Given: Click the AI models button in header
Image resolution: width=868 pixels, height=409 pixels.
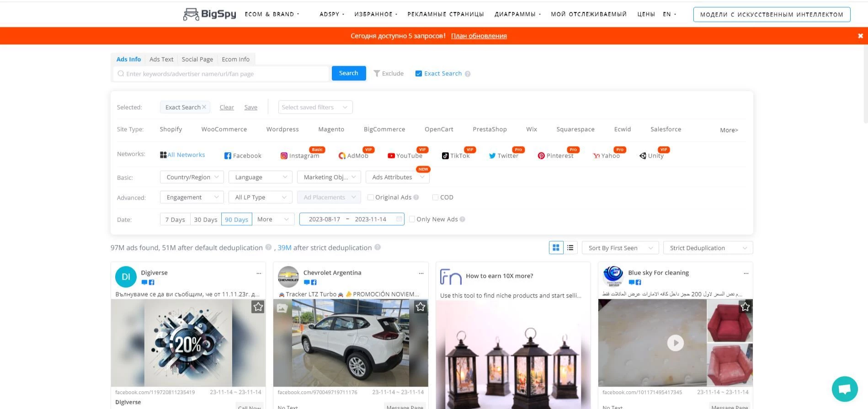Looking at the screenshot, I should (772, 15).
